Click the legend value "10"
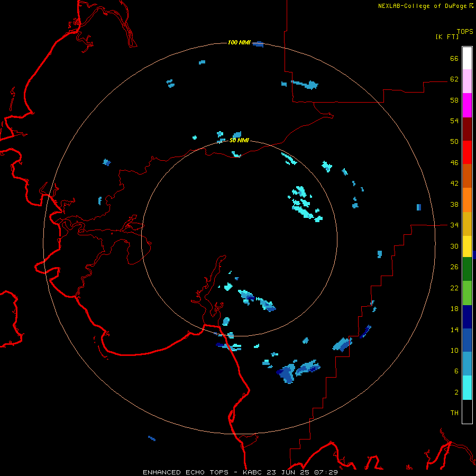The image size is (476, 476). pos(454,350)
